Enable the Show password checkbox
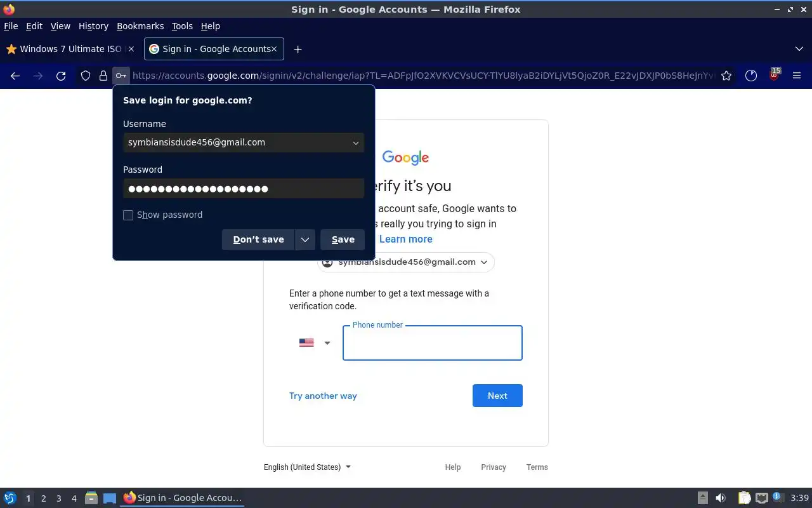Viewport: 812px width, 508px height. click(x=128, y=215)
